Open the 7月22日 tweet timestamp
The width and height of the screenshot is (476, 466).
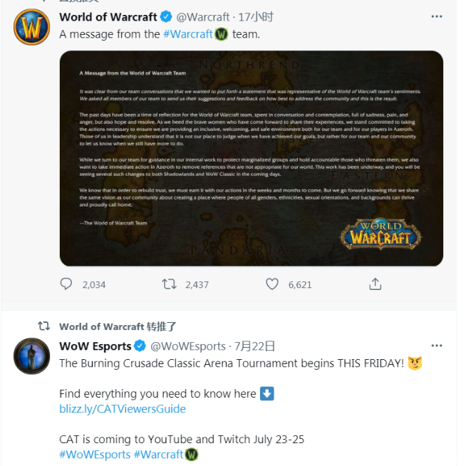[x=254, y=346]
